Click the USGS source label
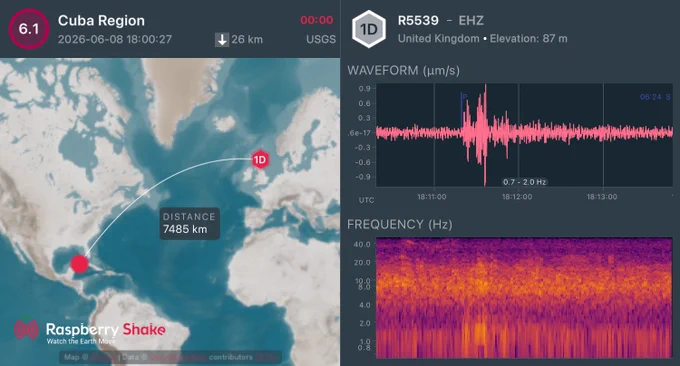The height and width of the screenshot is (366, 680). point(321,39)
